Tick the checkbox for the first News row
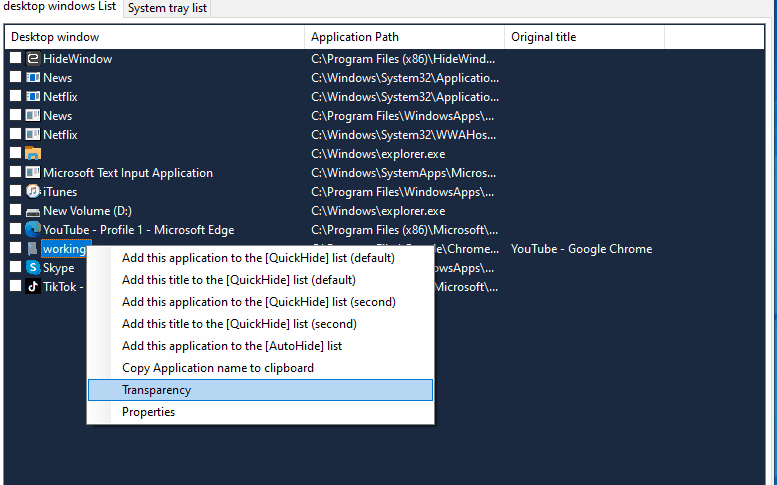Viewport: 777px width, 485px height. 15,77
